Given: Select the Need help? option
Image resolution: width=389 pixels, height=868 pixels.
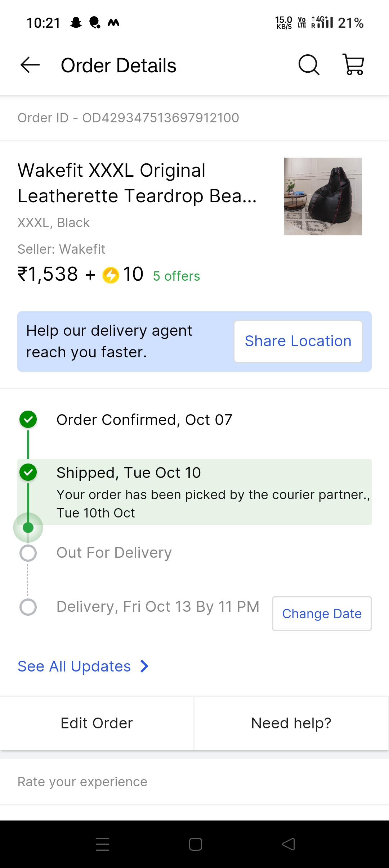Looking at the screenshot, I should point(291,723).
